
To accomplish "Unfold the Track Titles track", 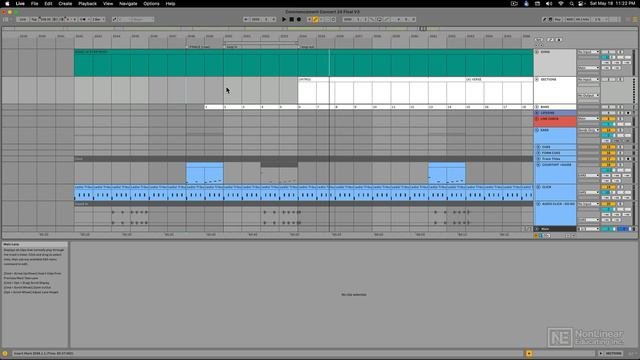I will pos(538,159).
